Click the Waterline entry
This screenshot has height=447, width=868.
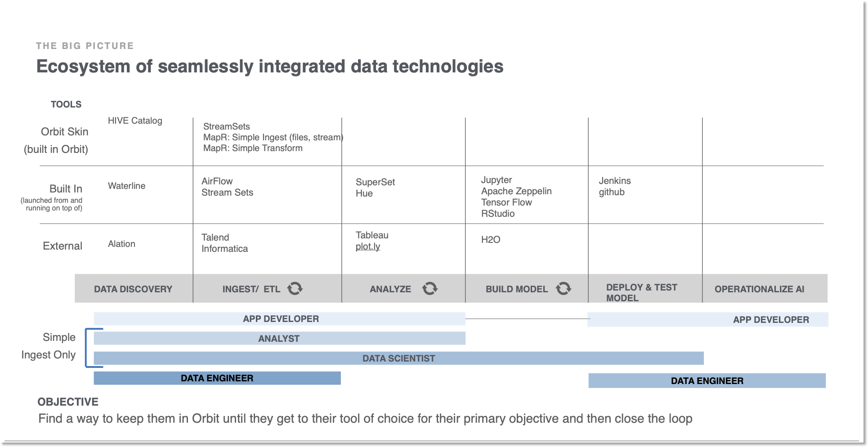click(x=127, y=186)
